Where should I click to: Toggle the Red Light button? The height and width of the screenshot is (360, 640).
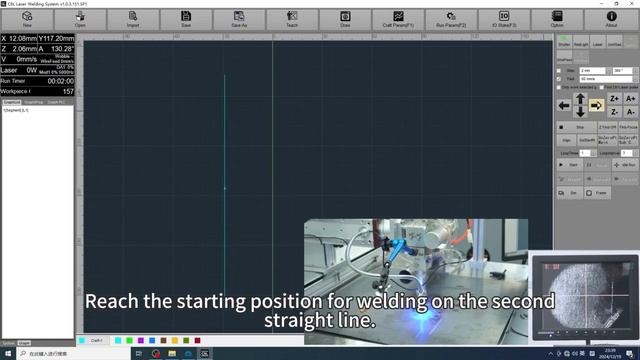pos(581,41)
